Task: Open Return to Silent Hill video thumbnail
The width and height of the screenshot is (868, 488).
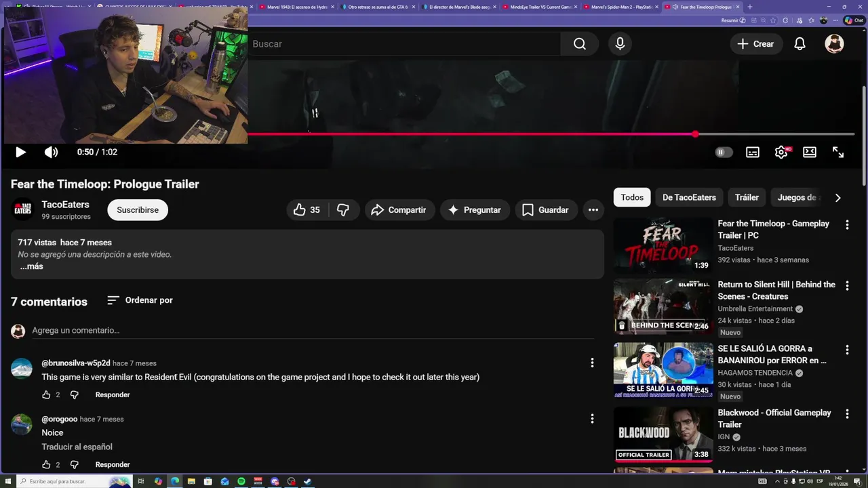Action: [663, 306]
